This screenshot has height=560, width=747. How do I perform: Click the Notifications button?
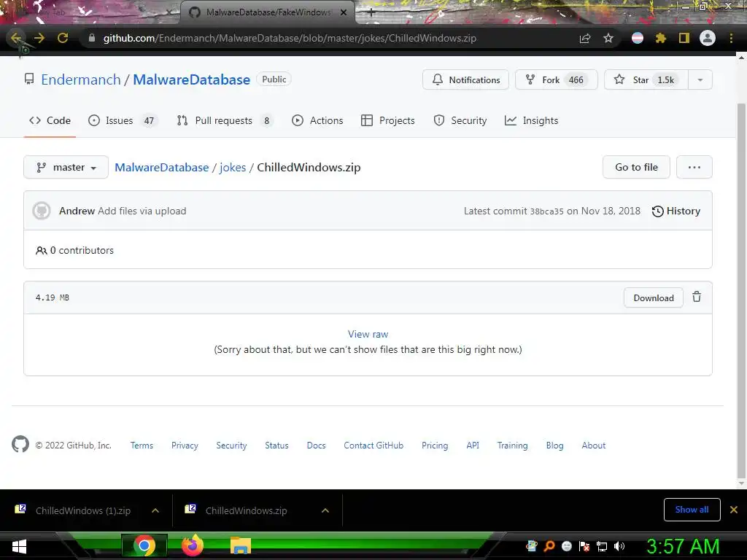click(x=465, y=79)
